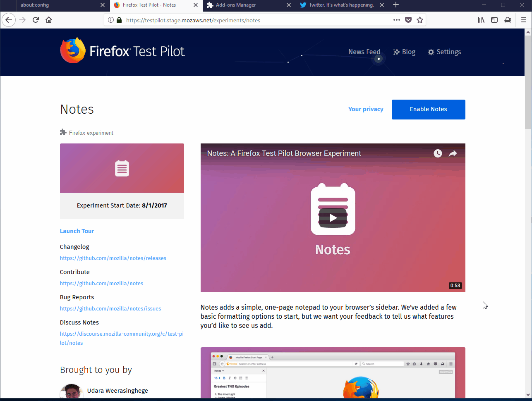The image size is (532, 401).
Task: Open the Firefox Library toolbar icon
Action: click(481, 19)
